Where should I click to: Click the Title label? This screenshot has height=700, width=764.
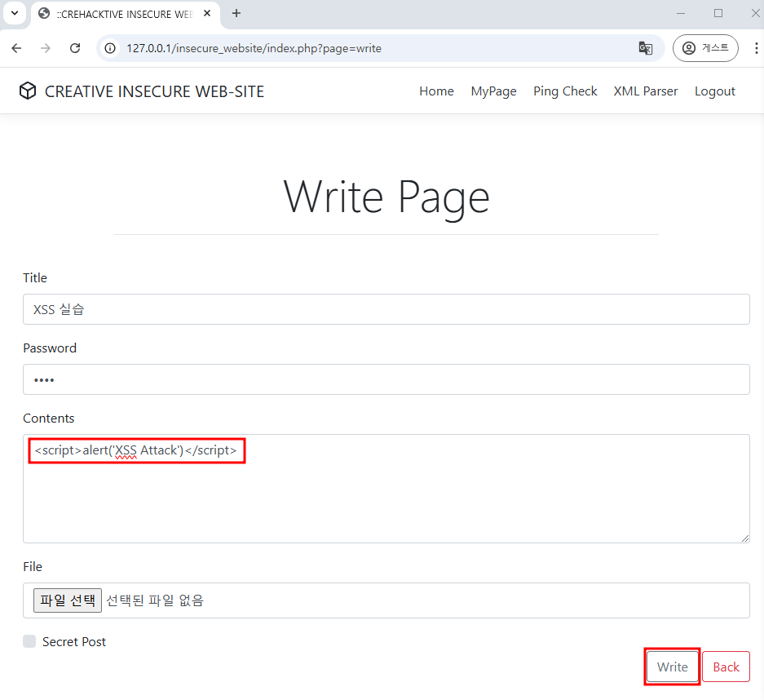(35, 278)
